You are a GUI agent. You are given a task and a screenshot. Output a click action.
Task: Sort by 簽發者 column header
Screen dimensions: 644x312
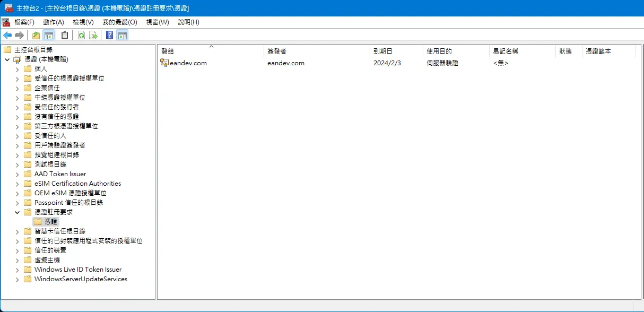pyautogui.click(x=277, y=51)
